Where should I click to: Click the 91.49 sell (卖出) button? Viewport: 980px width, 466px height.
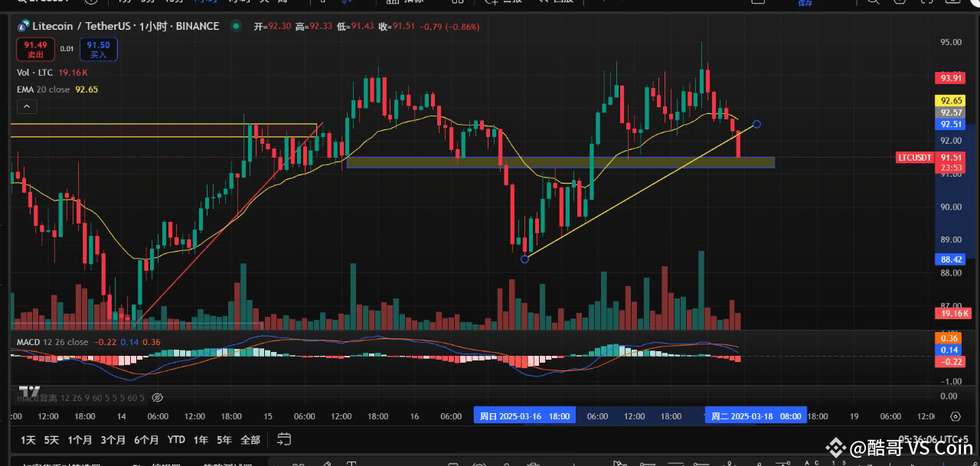[x=36, y=49]
